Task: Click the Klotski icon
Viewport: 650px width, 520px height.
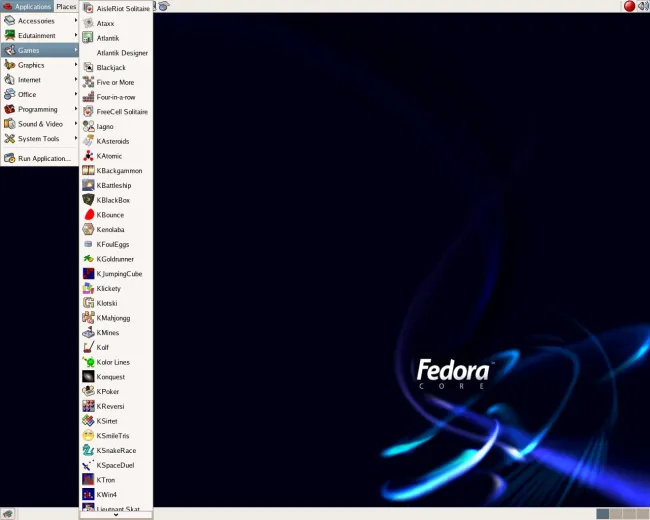Action: [88, 303]
